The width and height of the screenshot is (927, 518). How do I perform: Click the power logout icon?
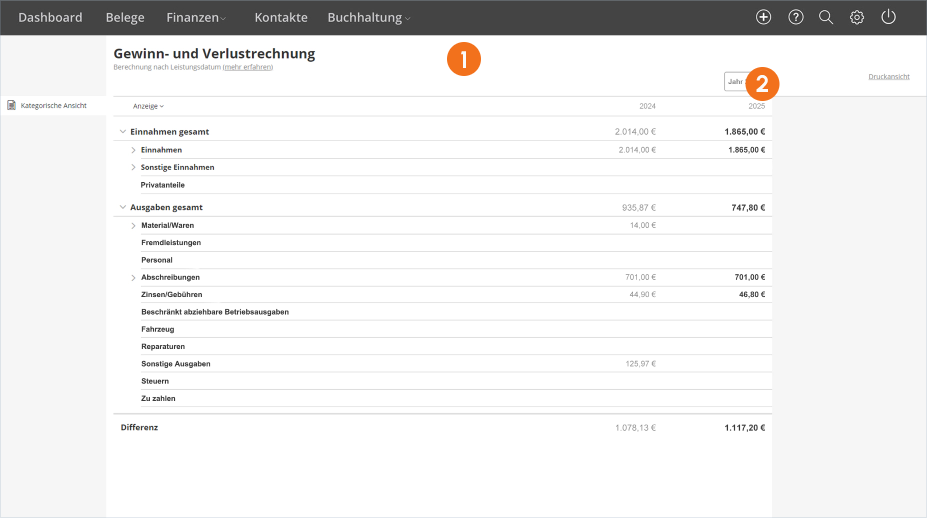pyautogui.click(x=889, y=17)
